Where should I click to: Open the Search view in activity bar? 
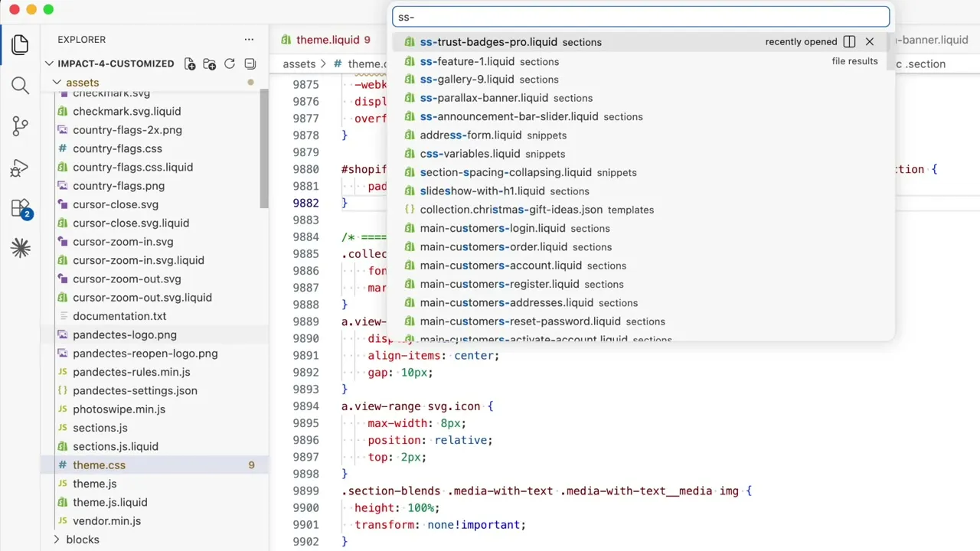pyautogui.click(x=21, y=86)
